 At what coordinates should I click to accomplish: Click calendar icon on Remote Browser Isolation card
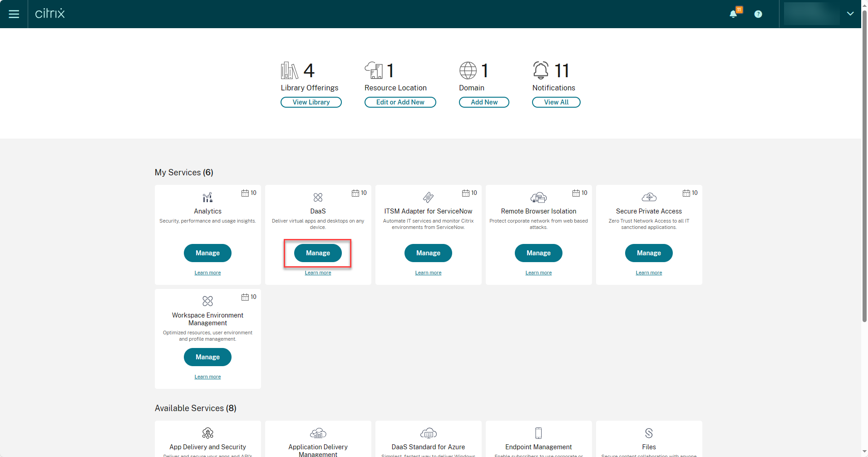click(x=576, y=193)
